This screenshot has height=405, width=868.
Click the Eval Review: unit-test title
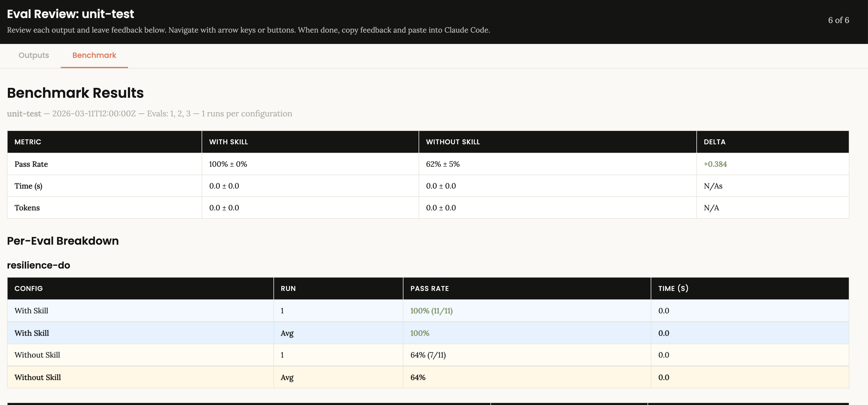[x=70, y=14]
